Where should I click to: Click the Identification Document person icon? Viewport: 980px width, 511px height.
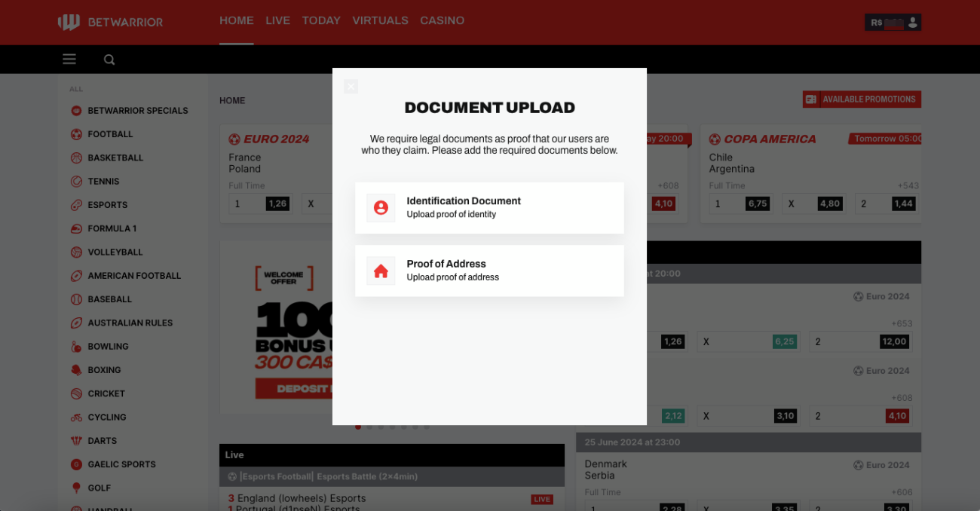(381, 207)
